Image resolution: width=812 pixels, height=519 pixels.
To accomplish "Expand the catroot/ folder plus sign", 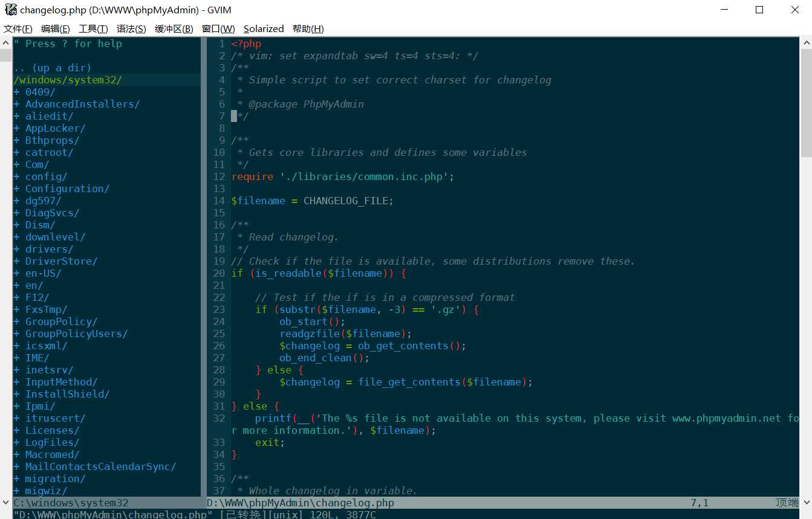I will pyautogui.click(x=16, y=152).
